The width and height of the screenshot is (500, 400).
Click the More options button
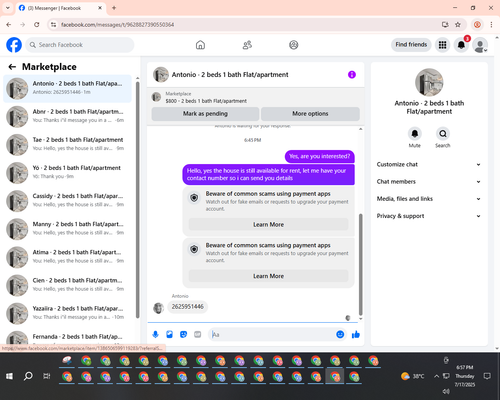click(310, 114)
